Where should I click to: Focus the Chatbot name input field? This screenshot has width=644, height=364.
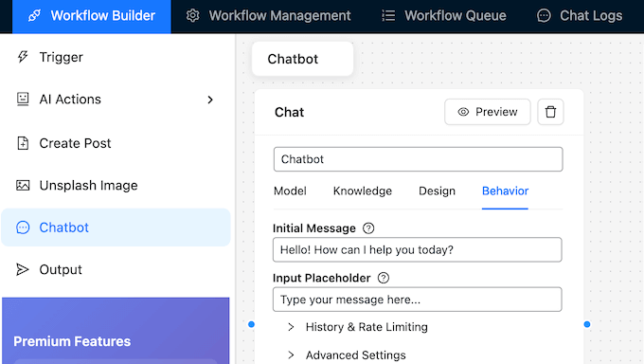point(418,159)
